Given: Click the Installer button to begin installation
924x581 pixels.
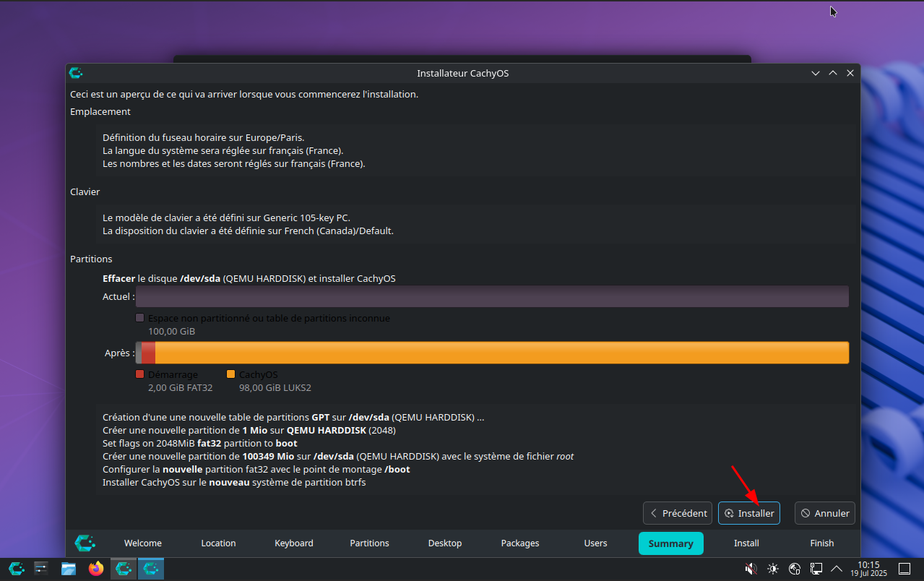Looking at the screenshot, I should 748,513.
